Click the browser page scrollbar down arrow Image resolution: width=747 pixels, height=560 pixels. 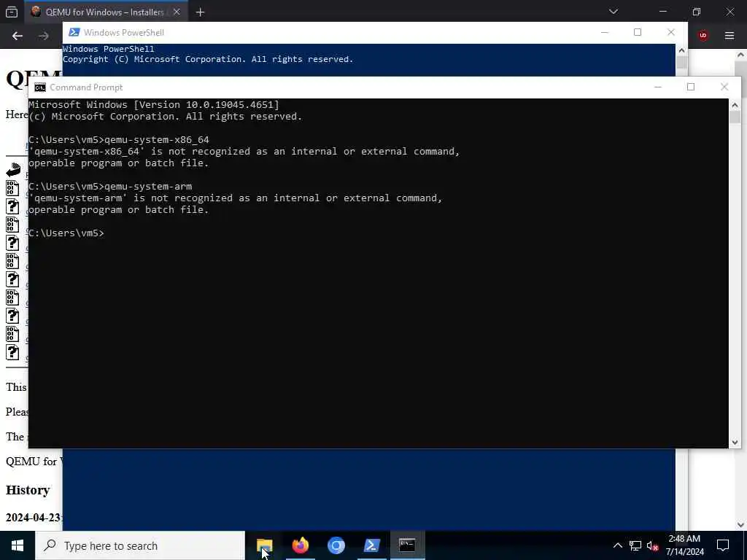coord(740,525)
